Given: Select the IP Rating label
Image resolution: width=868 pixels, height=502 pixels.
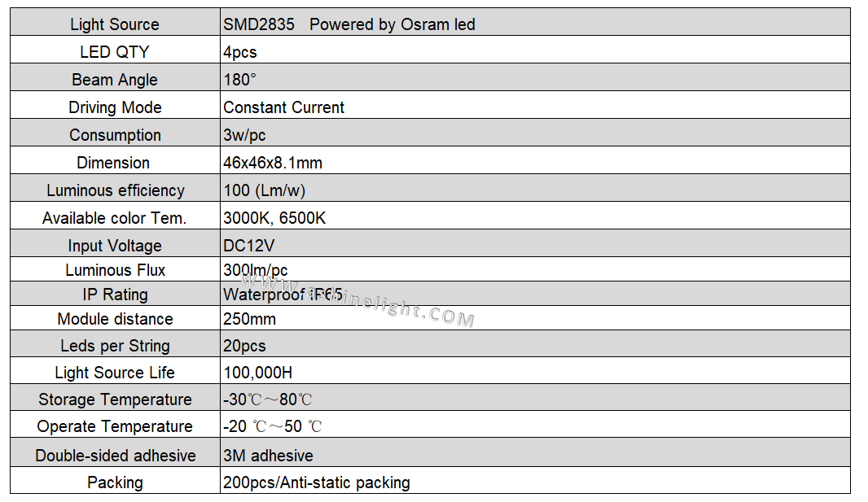Looking at the screenshot, I should [115, 295].
